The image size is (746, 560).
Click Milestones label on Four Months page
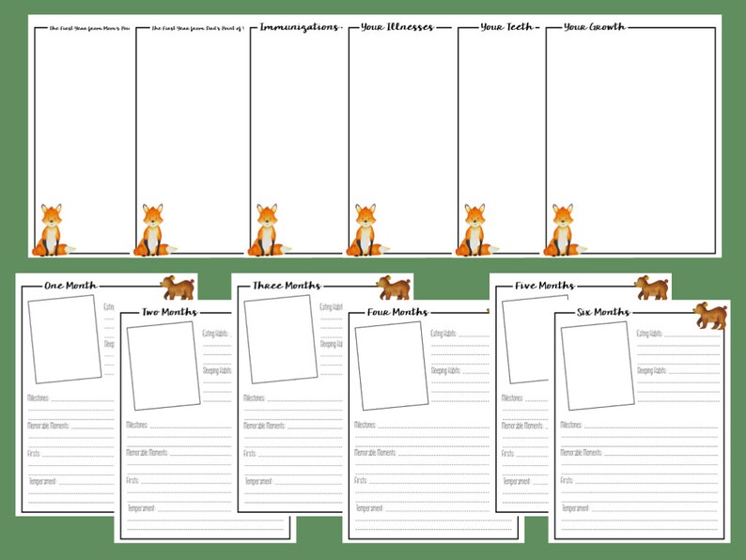click(x=365, y=425)
